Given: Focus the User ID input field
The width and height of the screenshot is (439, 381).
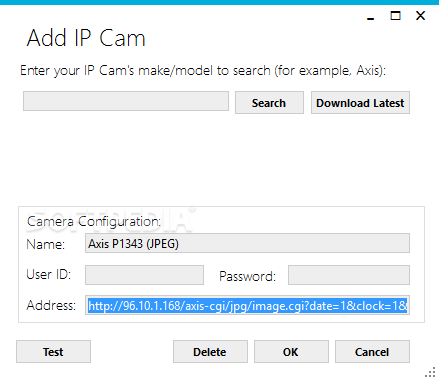Looking at the screenshot, I should tap(144, 275).
